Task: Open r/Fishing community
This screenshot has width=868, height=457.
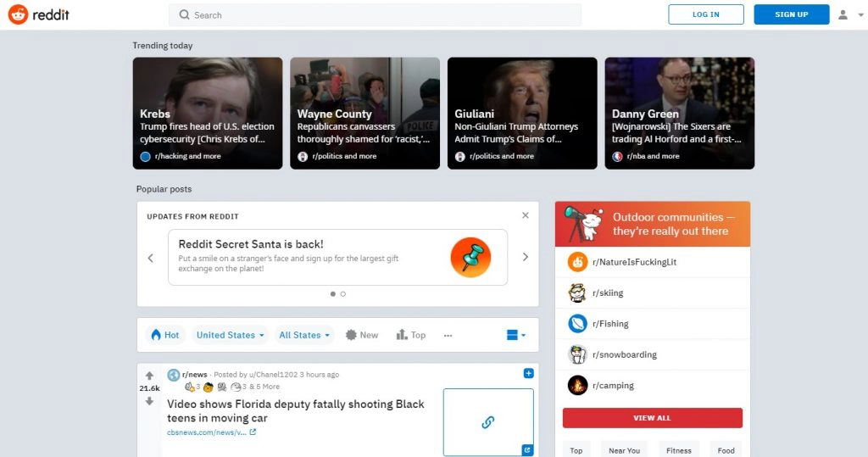Action: (x=610, y=324)
